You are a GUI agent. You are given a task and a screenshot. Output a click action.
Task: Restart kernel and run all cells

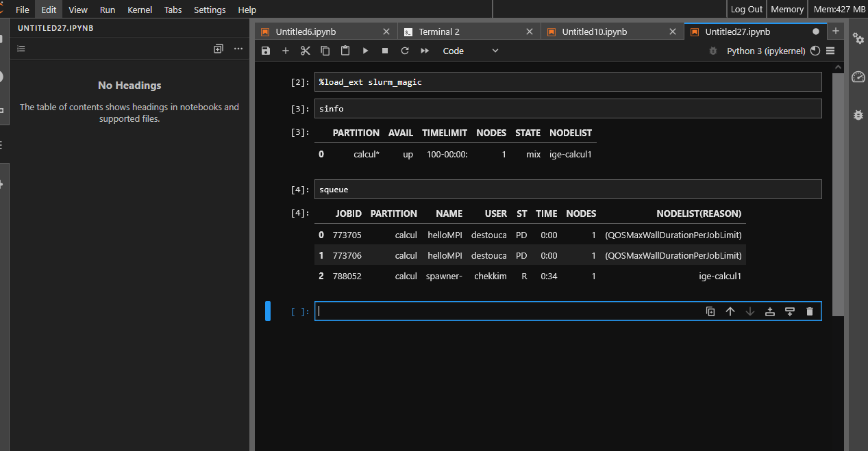point(425,51)
